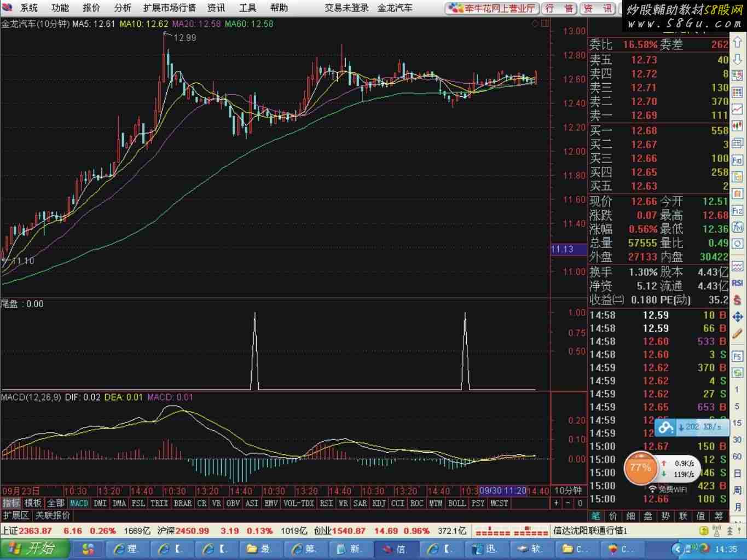This screenshot has width=747, height=560.
Task: Switch chart period to 日 (daily) in sidebar
Action: 738,474
